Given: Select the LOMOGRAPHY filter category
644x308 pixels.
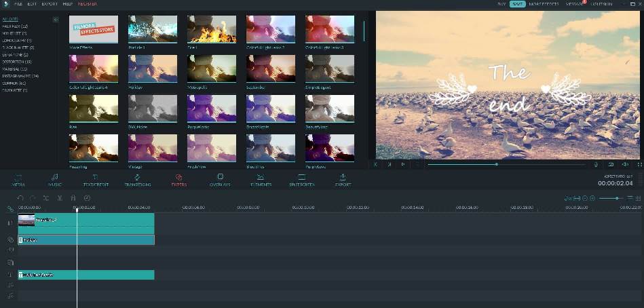Looking at the screenshot, I should [17, 41].
